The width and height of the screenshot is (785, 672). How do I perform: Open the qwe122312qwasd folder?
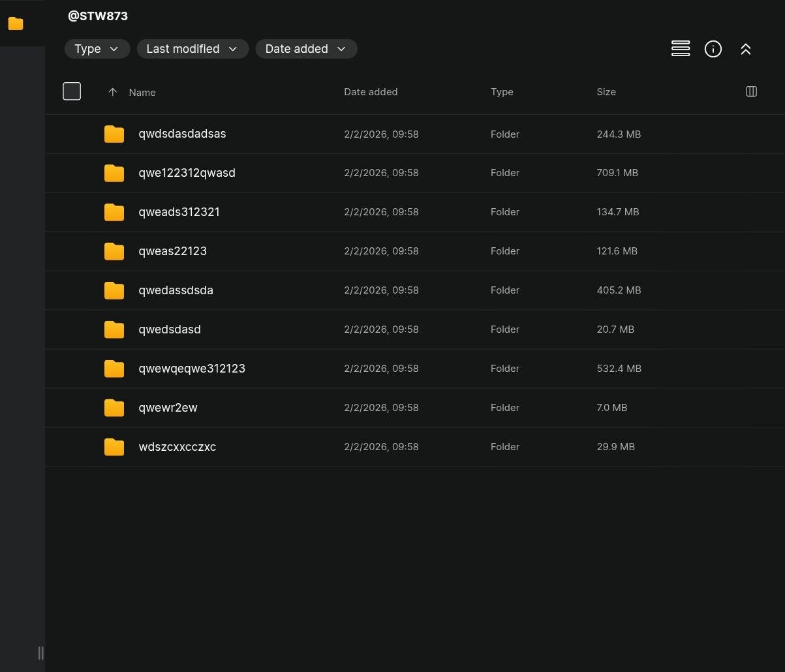click(187, 173)
